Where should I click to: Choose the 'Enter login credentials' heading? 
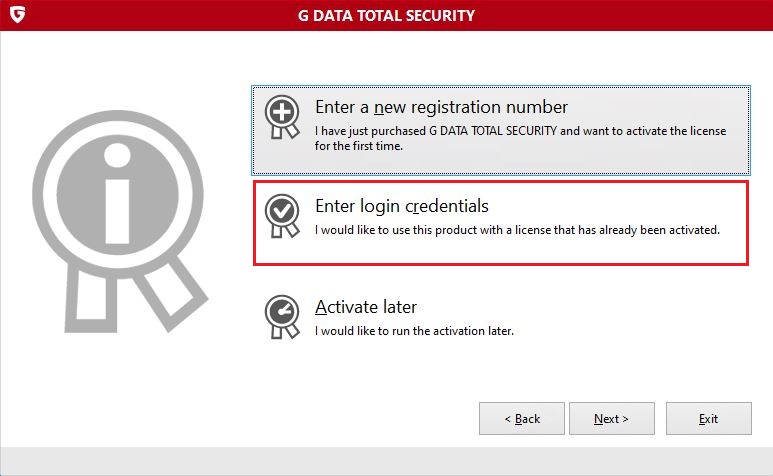coord(402,206)
